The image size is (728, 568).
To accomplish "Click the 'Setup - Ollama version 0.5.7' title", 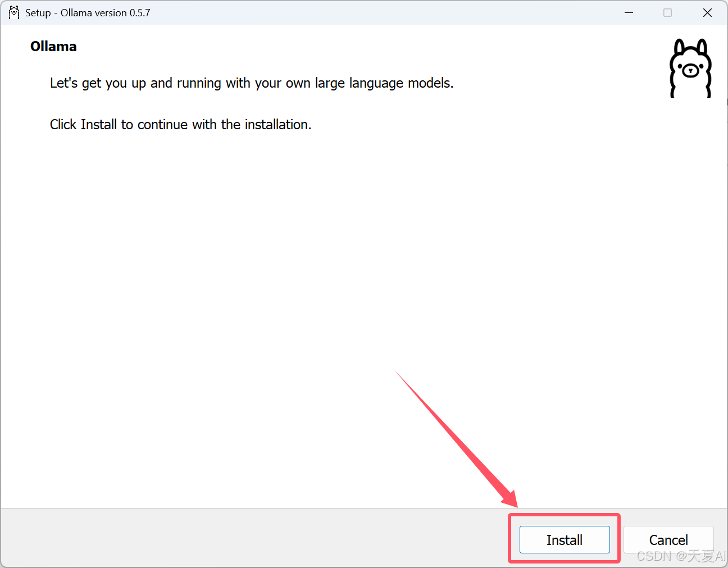I will [88, 13].
